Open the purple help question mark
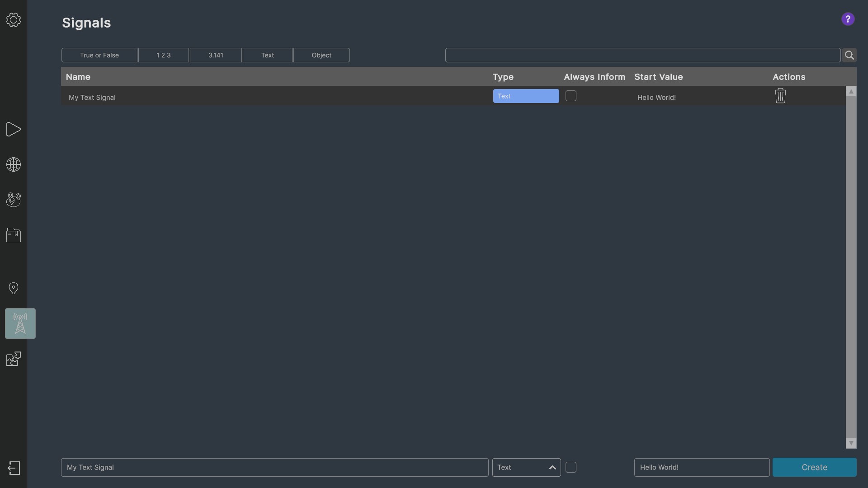 [848, 19]
